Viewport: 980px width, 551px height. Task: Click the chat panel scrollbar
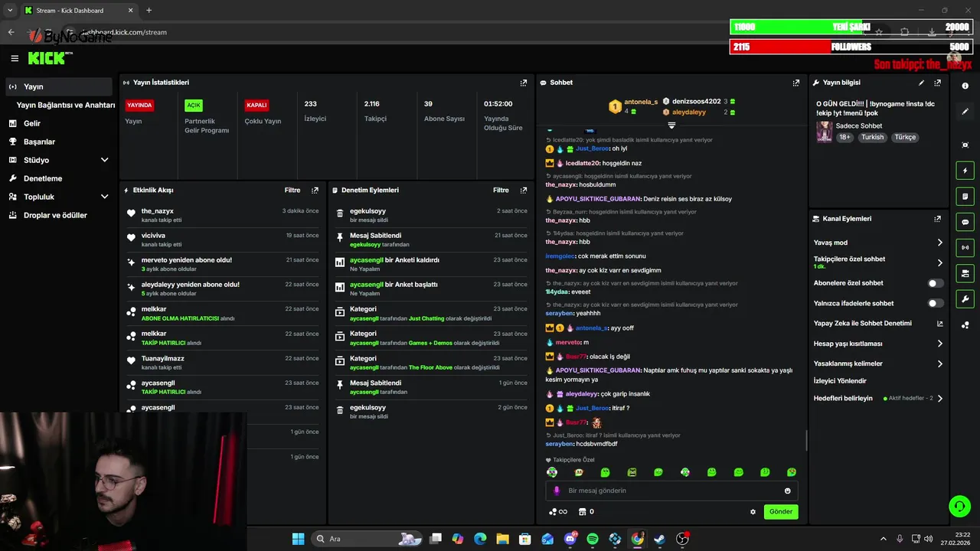[x=806, y=440]
